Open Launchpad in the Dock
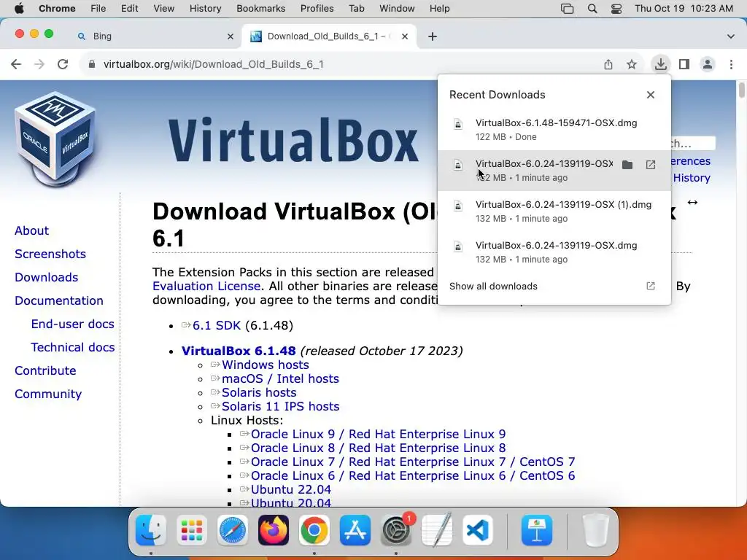The image size is (747, 560). (192, 530)
